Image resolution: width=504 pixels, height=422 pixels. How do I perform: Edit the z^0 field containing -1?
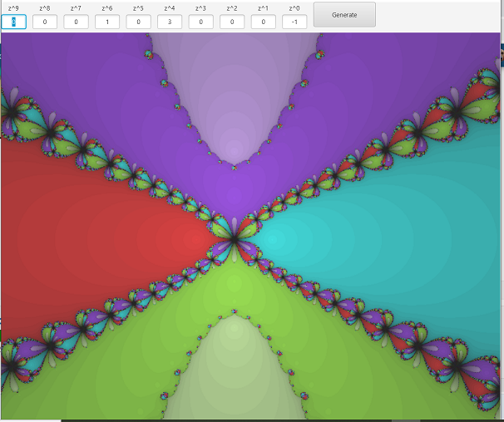pyautogui.click(x=294, y=22)
